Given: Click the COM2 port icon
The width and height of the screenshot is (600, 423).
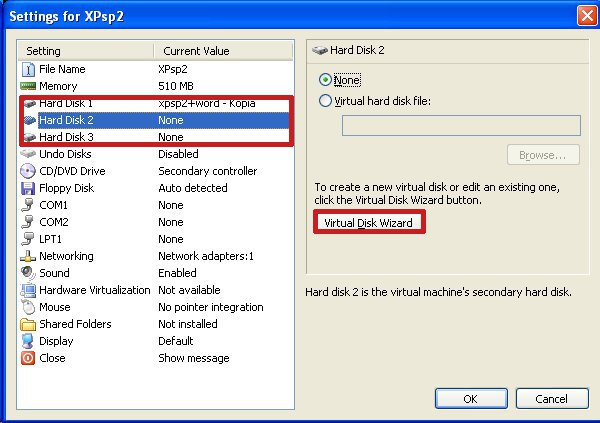Looking at the screenshot, I should [x=28, y=222].
